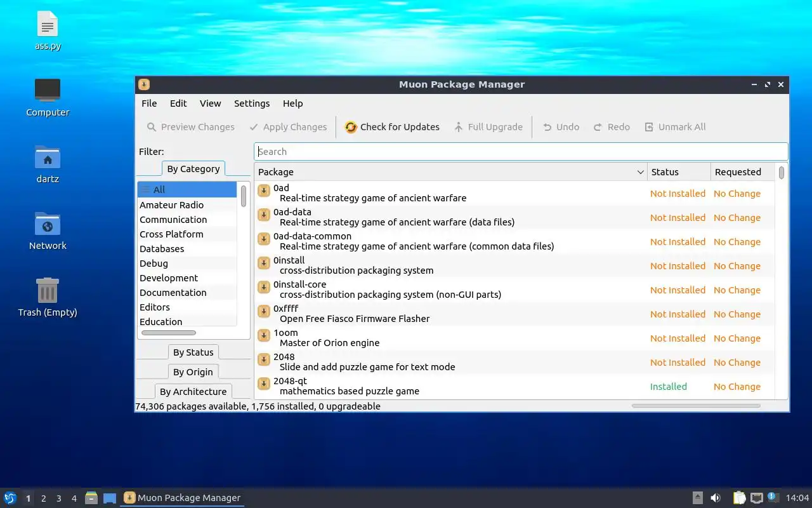Check for Updates
Image resolution: width=812 pixels, height=508 pixels.
(392, 127)
